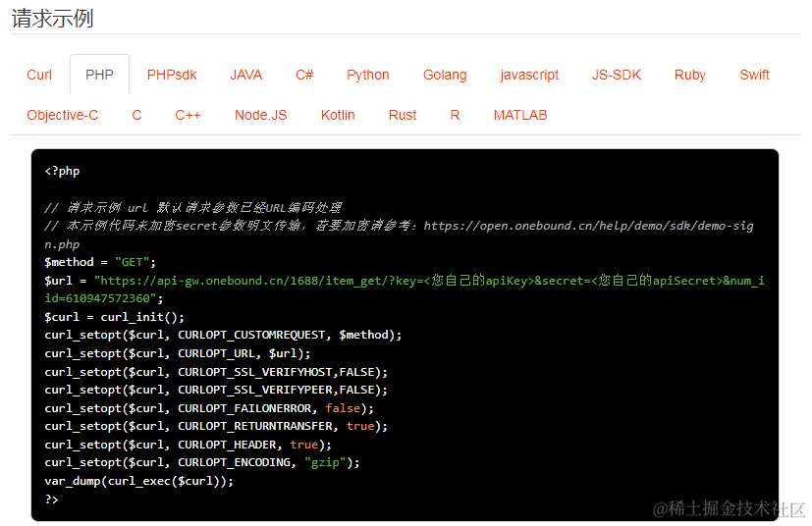The width and height of the screenshot is (812, 526).
Task: Select the plain C tab
Action: pos(136,115)
